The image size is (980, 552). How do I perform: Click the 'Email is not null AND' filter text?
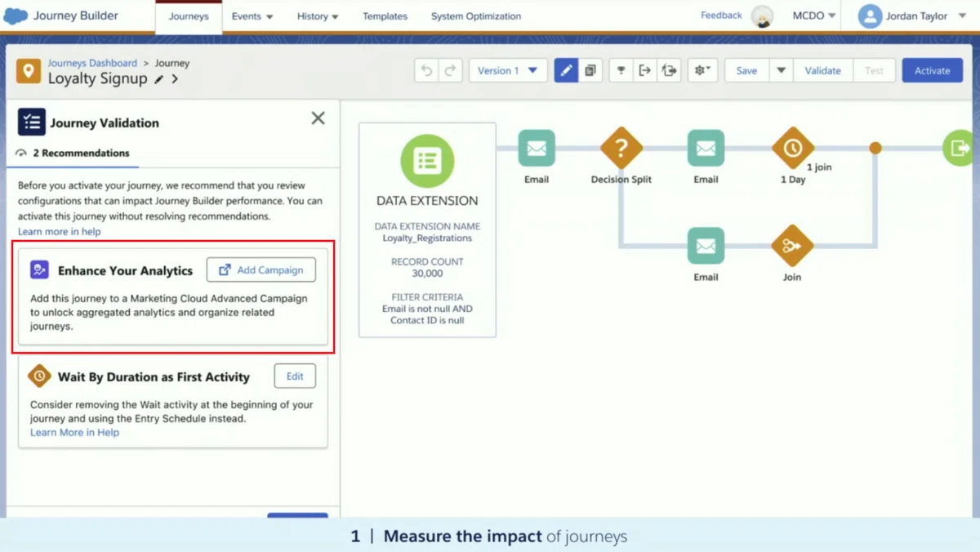coord(427,309)
